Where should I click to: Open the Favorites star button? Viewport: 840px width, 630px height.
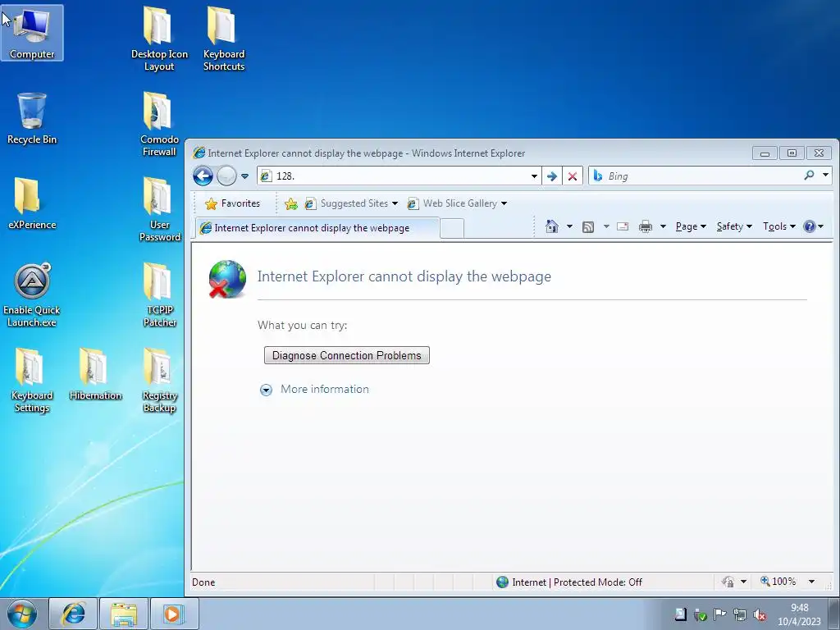tap(232, 203)
